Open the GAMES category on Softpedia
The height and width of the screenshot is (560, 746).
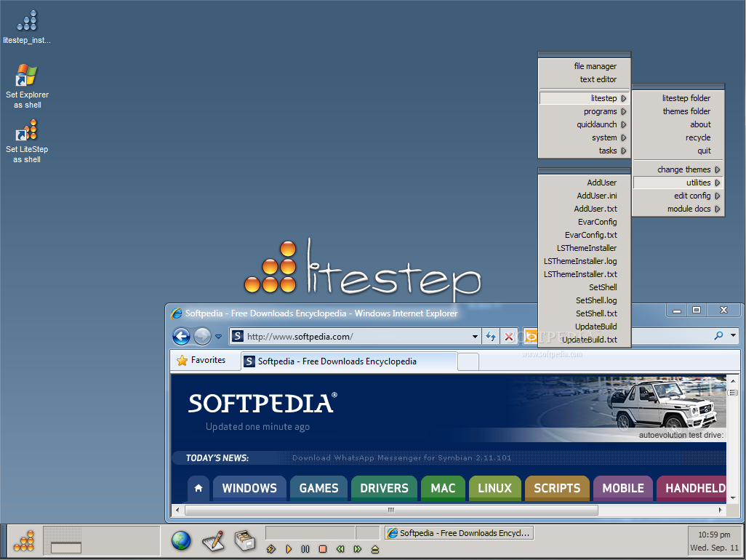coord(318,488)
